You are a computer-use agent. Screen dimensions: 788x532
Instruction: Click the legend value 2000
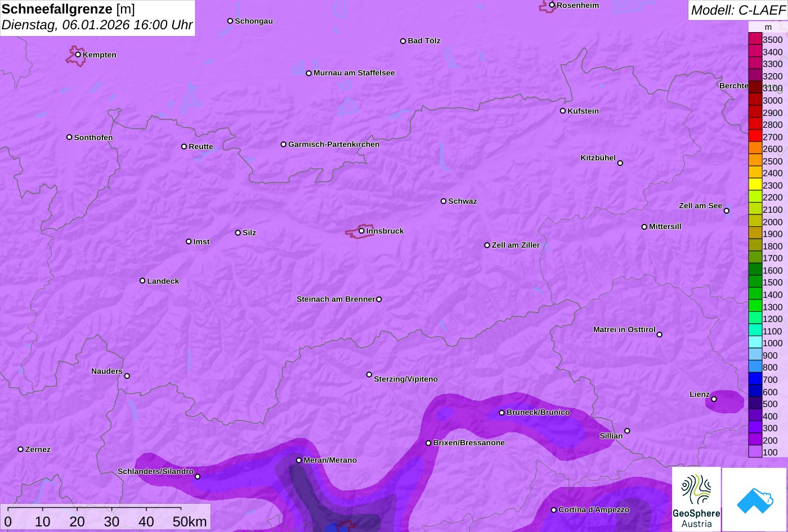click(x=772, y=222)
